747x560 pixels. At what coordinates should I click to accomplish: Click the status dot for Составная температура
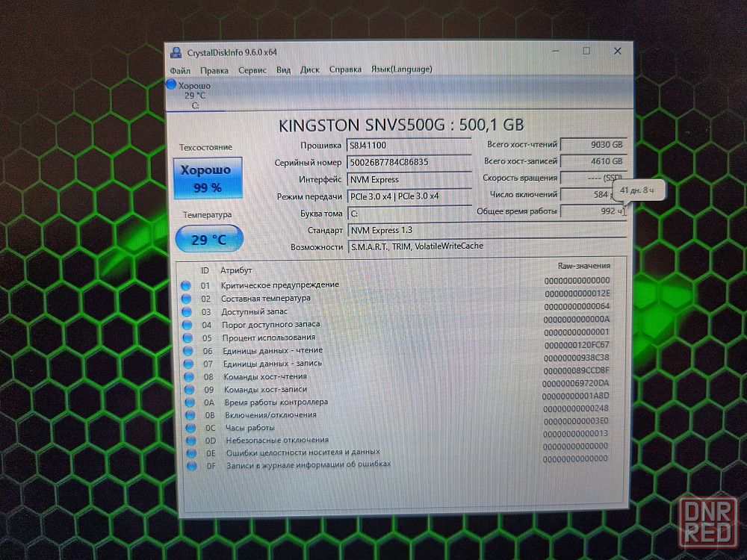[x=186, y=299]
